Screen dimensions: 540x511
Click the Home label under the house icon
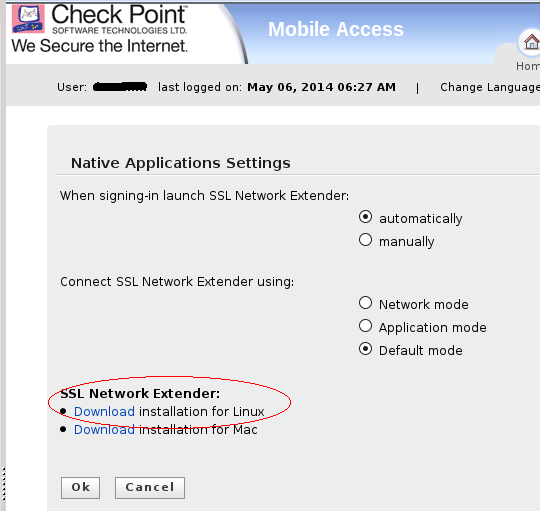tap(528, 66)
